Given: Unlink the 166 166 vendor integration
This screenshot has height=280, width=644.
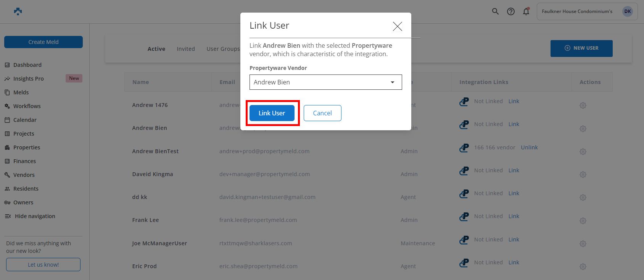Looking at the screenshot, I should (x=529, y=147).
